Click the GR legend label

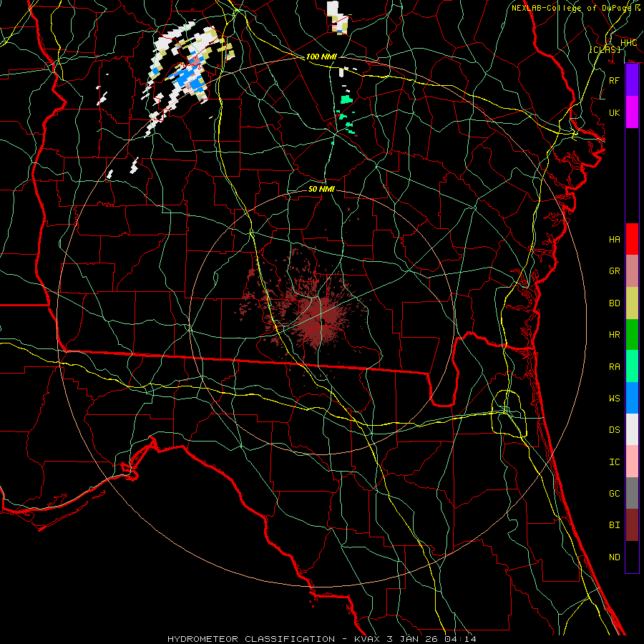coord(614,271)
